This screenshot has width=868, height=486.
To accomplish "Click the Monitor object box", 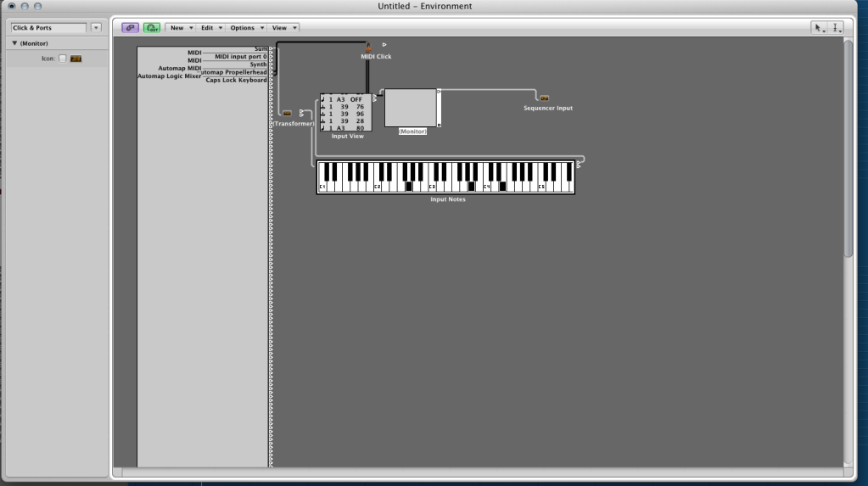I will click(411, 108).
